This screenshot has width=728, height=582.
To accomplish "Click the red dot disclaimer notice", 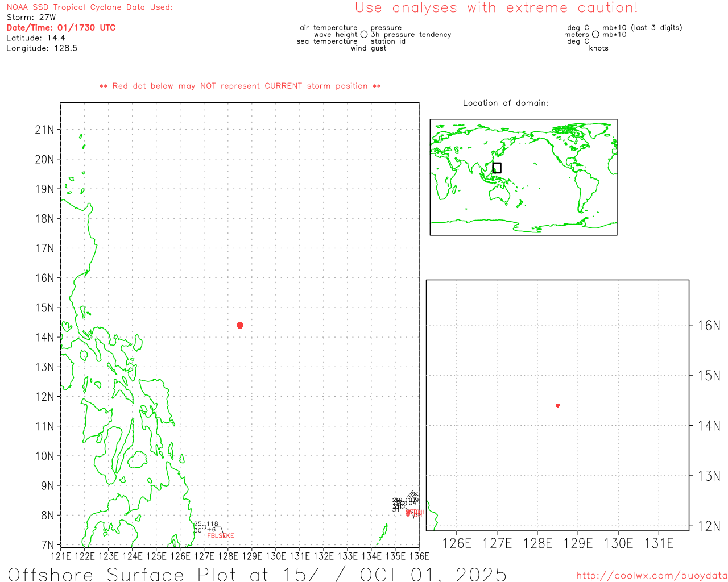I will click(x=240, y=86).
